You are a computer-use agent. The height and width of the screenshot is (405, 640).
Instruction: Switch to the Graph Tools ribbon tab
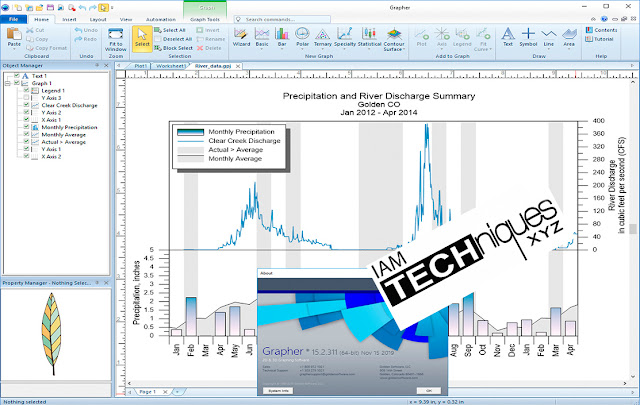[x=205, y=19]
